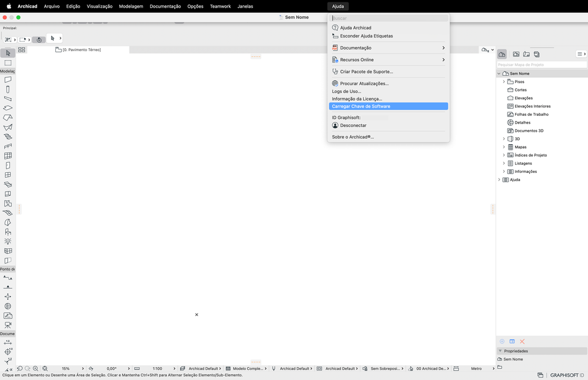Viewport: 588px width, 380px height.
Task: Select the Lamp tool
Action: click(8, 242)
